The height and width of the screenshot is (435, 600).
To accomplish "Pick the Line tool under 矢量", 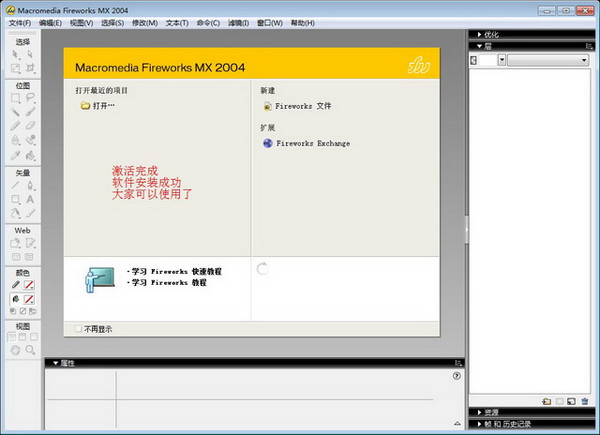I will coord(16,185).
